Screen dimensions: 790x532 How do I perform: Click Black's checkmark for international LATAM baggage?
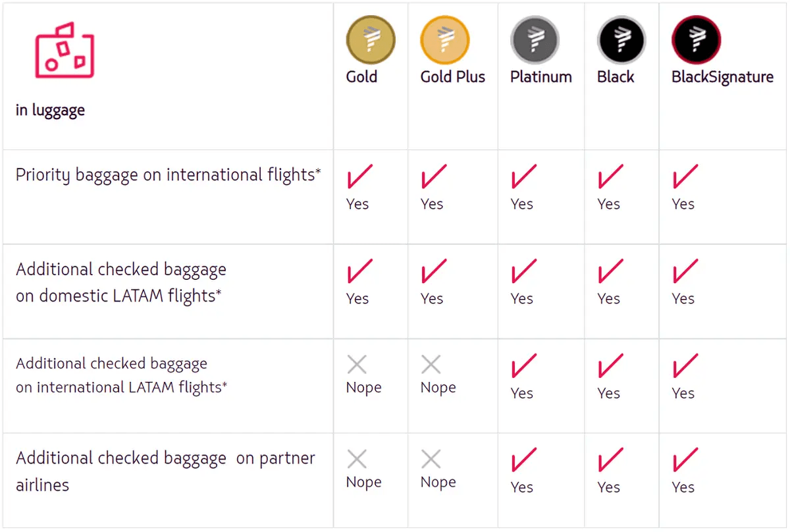[610, 366]
